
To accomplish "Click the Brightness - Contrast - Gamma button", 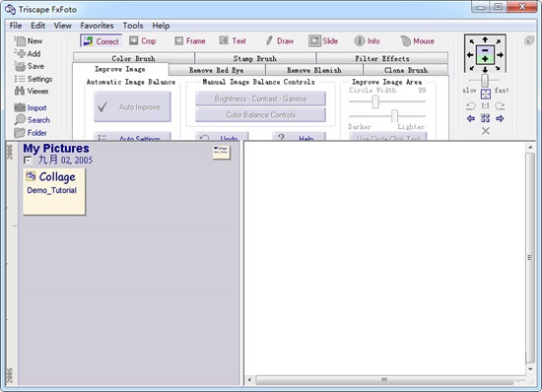I will click(260, 98).
